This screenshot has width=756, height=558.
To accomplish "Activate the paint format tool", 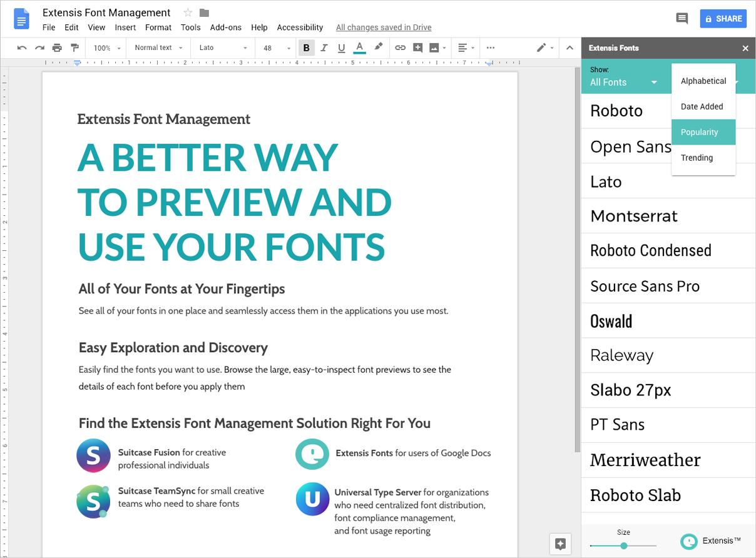I will click(74, 48).
